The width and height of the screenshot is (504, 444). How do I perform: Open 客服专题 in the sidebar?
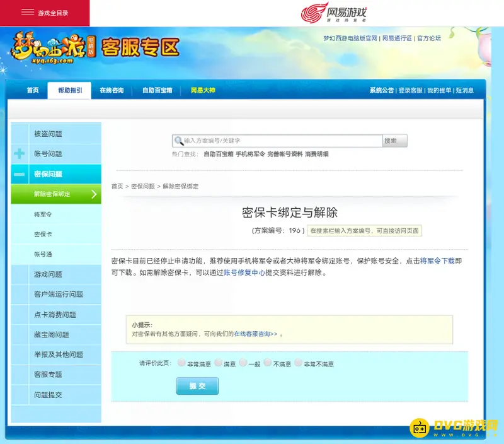coord(56,375)
